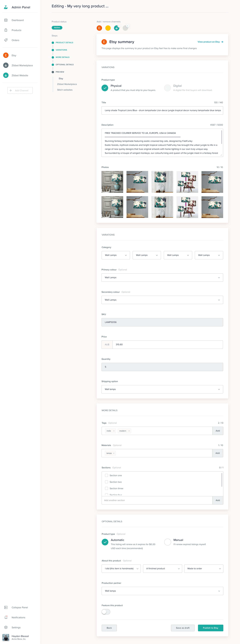Jump to the MORE DETAILS step

pos(62,57)
